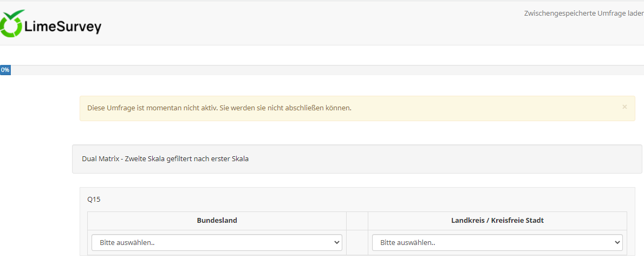Click the empty progress bar track
644x265 pixels.
325,70
